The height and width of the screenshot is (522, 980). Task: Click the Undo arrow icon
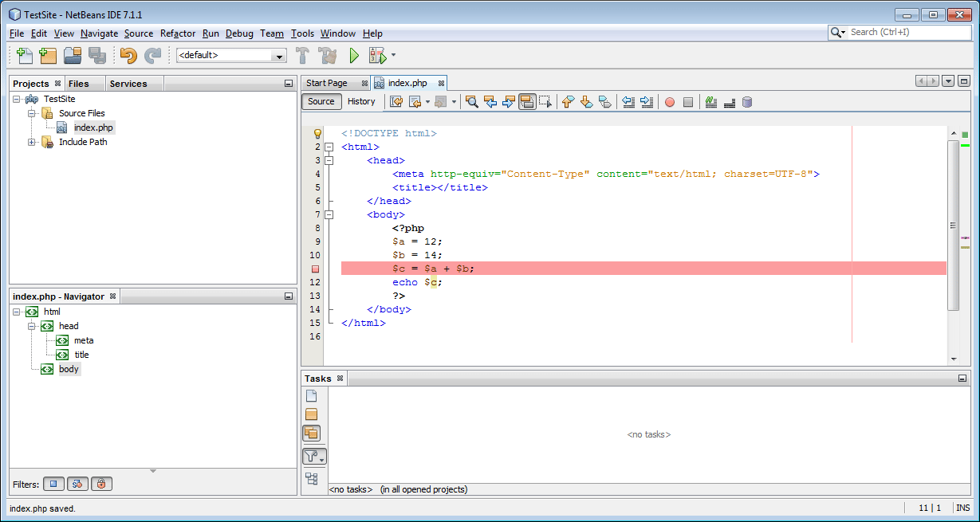[x=128, y=56]
